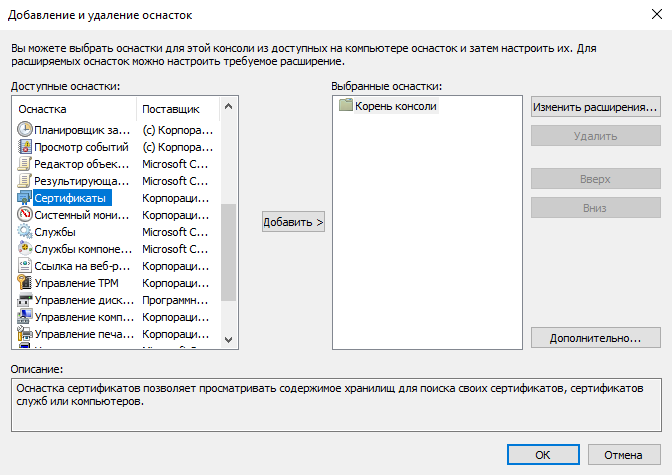This screenshot has height=475, width=672.
Task: Click Microsoft C… vendor cell of Службы
Action: pos(175,232)
